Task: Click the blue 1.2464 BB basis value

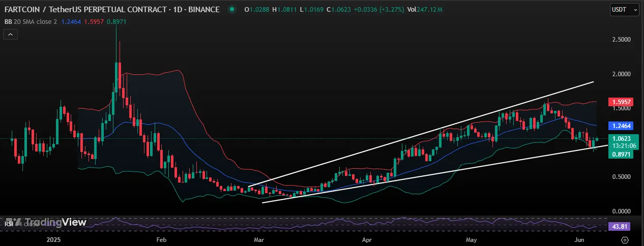Action: point(71,22)
